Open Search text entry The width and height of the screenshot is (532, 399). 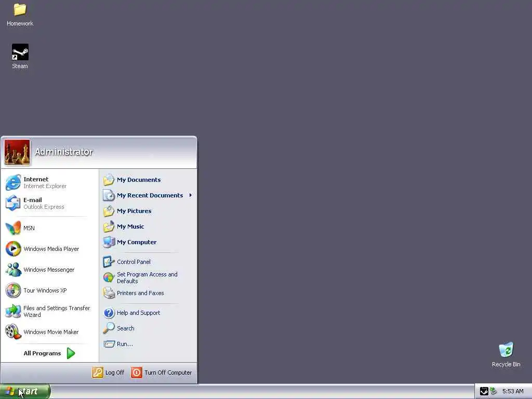pyautogui.click(x=126, y=328)
